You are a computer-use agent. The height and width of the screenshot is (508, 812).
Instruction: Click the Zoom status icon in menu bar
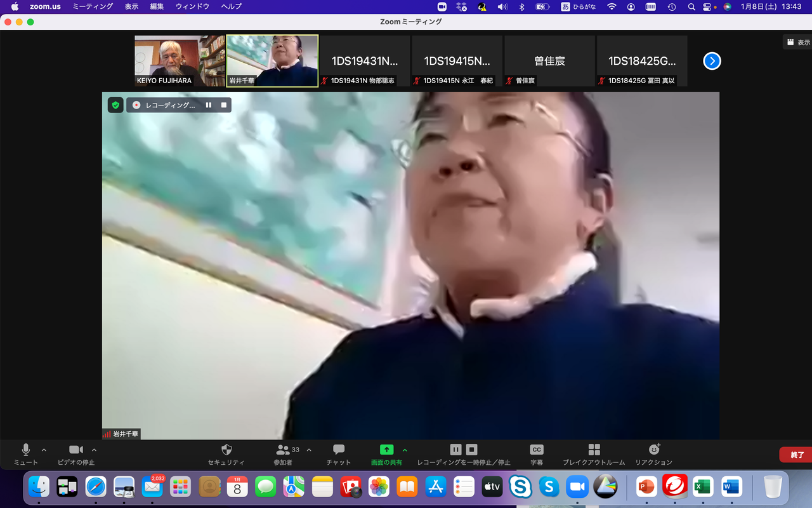442,6
